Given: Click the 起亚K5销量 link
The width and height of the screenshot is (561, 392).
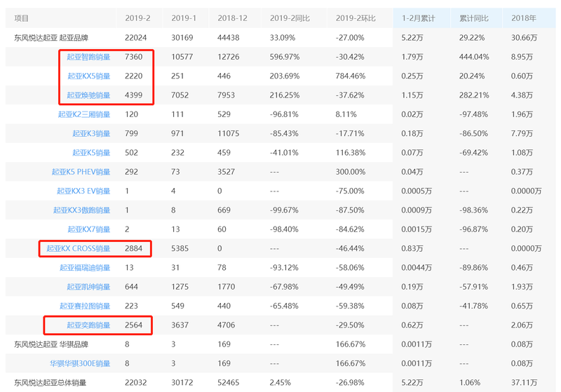Looking at the screenshot, I should click(90, 152).
